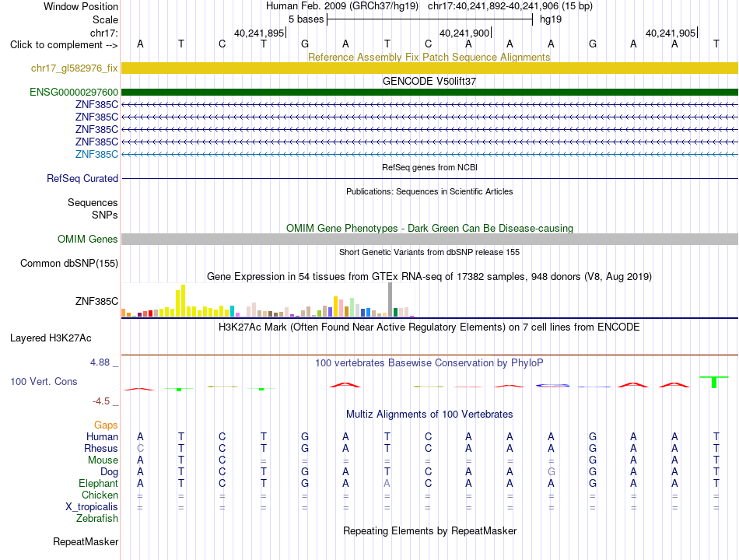Select the Rhesus species row label
Viewport: 739px width, 560px height.
click(101, 448)
